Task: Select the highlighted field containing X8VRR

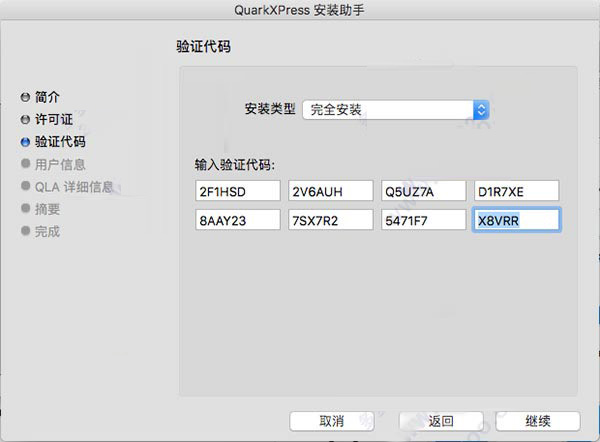Action: tap(517, 220)
